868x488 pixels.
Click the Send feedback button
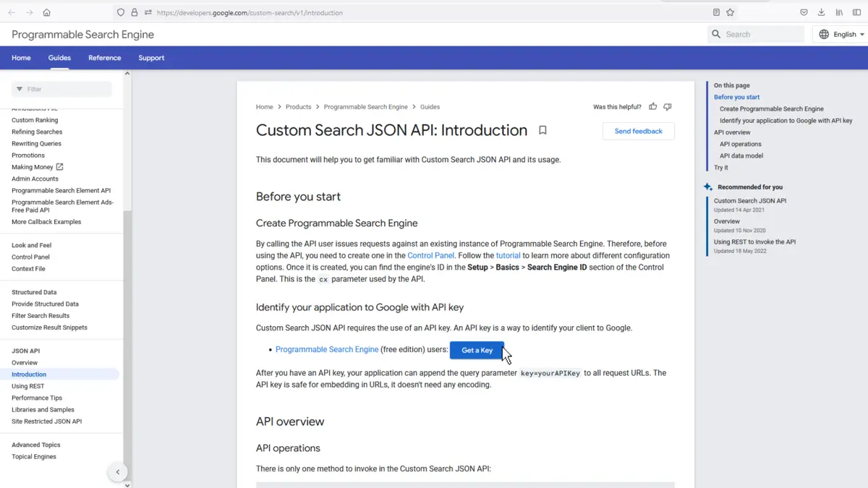[x=639, y=131]
